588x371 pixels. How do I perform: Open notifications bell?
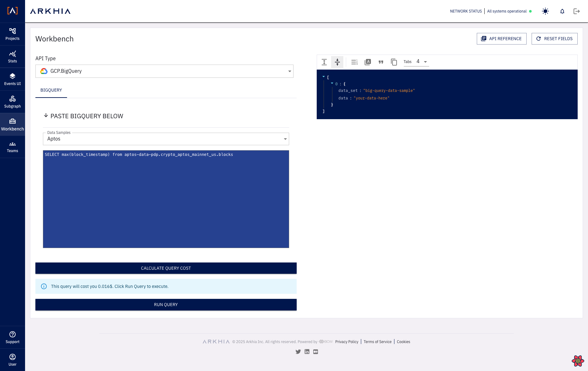562,11
